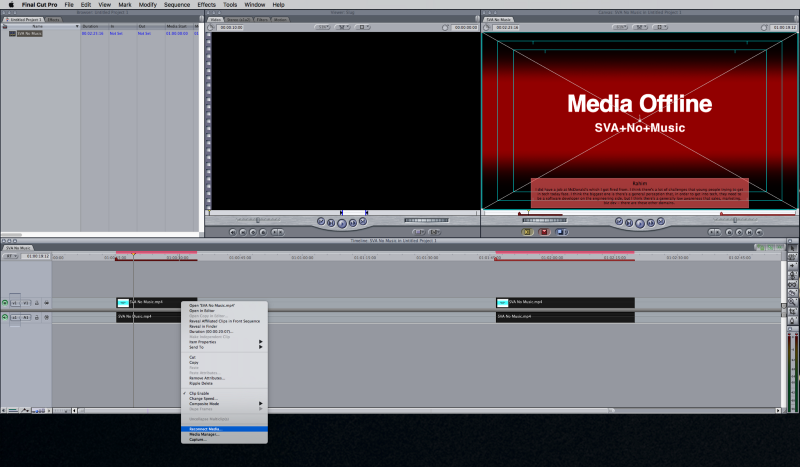800x467 pixels.
Task: Click Play In to Out in Viewer
Action: pos(331,223)
